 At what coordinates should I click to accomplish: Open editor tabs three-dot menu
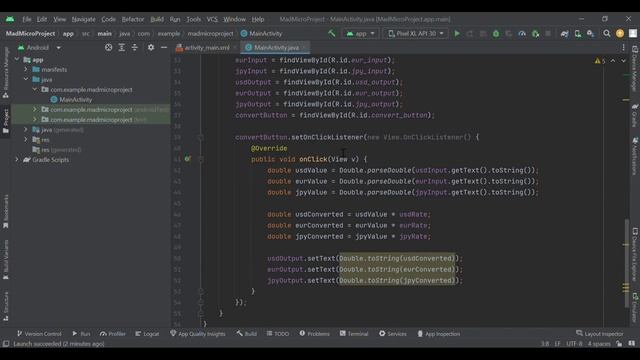point(623,48)
